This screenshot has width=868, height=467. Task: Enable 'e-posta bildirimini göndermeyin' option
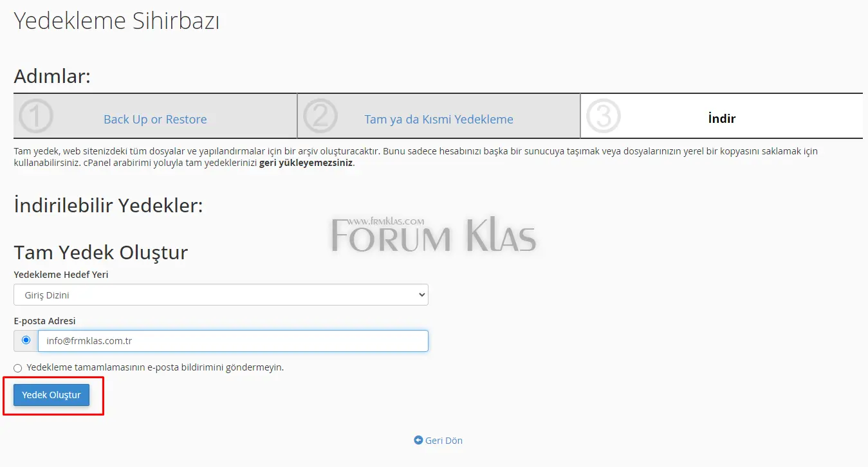[x=17, y=368]
